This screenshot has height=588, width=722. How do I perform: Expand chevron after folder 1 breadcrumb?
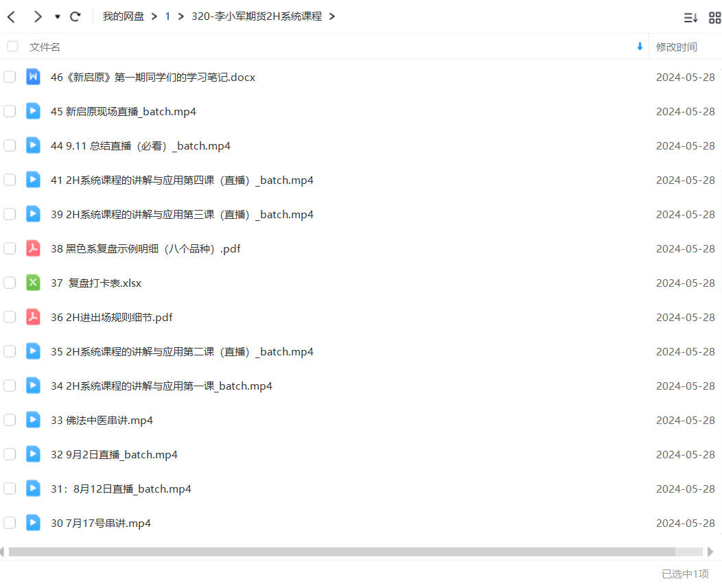pos(181,16)
